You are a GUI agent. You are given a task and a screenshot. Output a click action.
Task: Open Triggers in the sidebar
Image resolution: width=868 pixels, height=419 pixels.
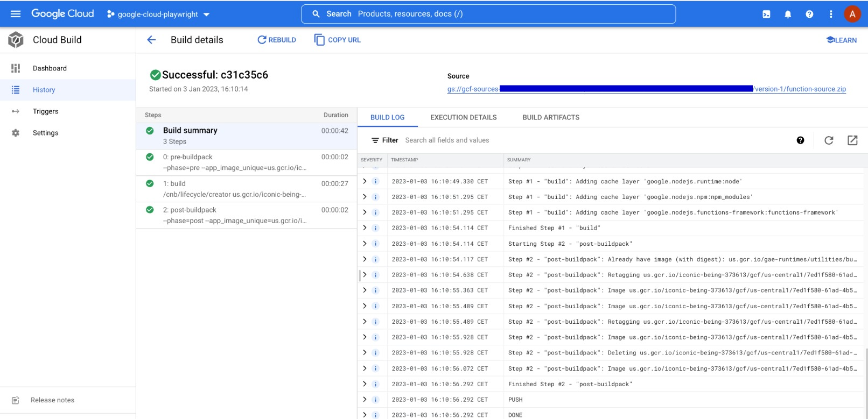click(68, 111)
